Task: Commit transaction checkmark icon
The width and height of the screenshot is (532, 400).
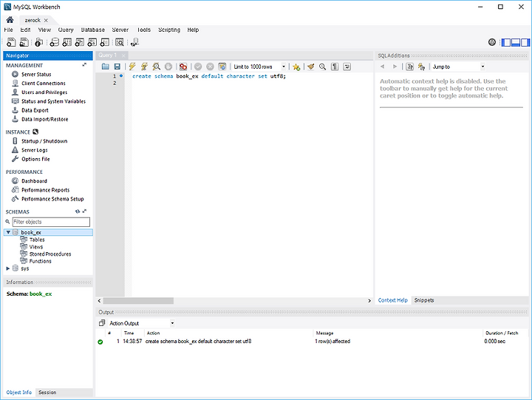Action: pos(198,67)
